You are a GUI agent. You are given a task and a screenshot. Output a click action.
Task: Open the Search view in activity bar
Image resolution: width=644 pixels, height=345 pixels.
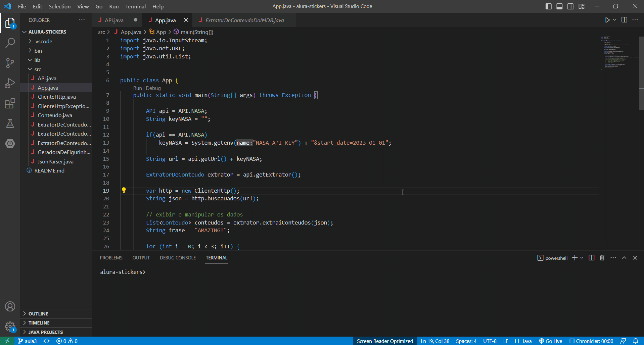pos(10,43)
